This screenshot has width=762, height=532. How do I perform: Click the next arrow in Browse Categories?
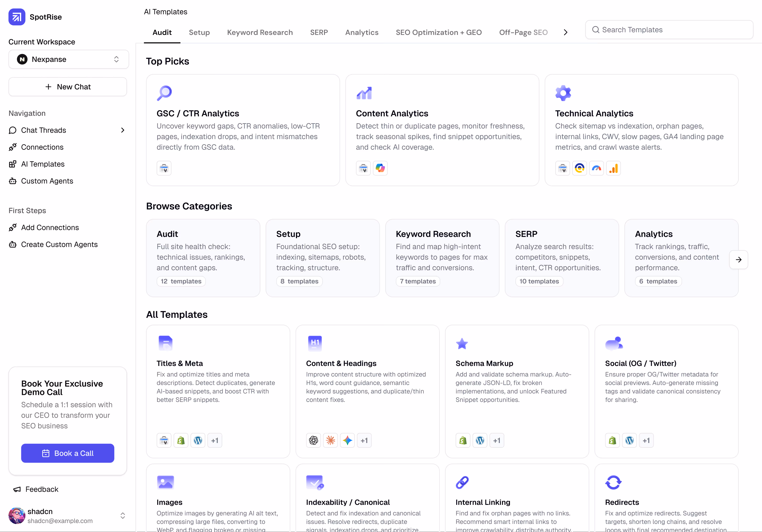point(738,260)
